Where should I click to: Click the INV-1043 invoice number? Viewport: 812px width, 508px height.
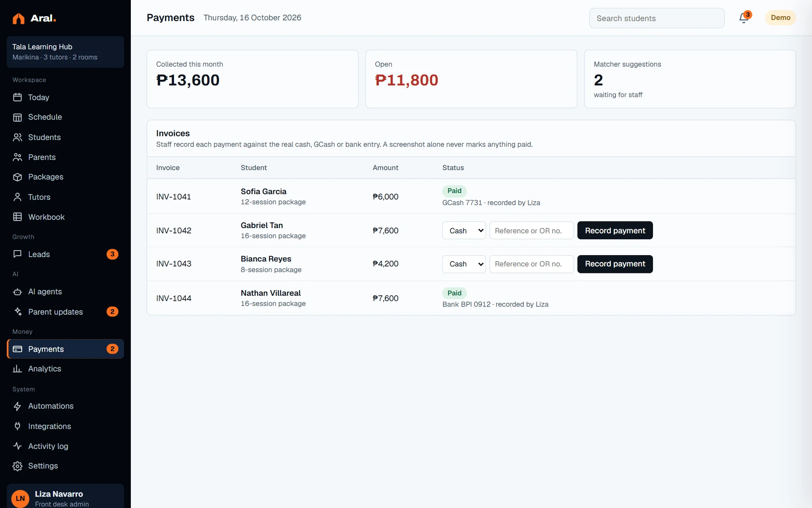pyautogui.click(x=174, y=264)
